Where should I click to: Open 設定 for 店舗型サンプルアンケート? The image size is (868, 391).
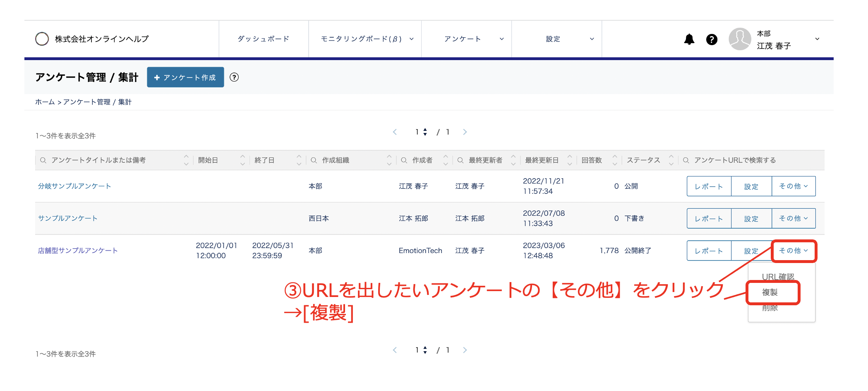[751, 251]
